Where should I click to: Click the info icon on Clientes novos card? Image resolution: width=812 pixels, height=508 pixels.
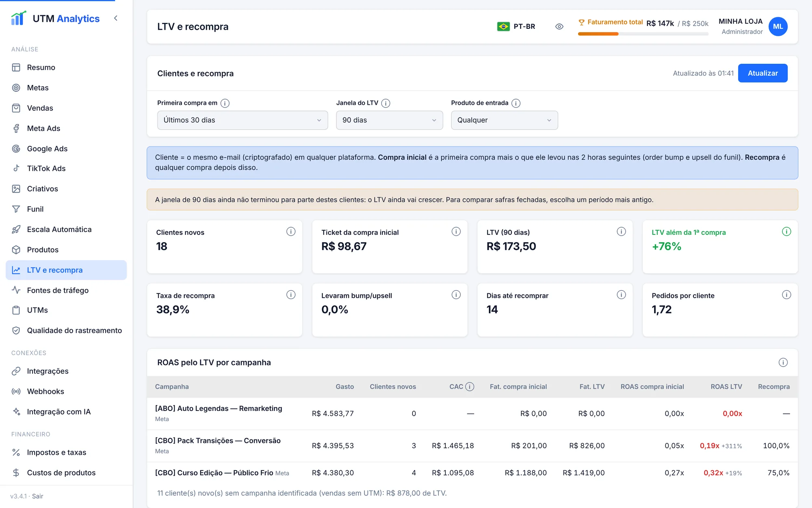point(291,232)
